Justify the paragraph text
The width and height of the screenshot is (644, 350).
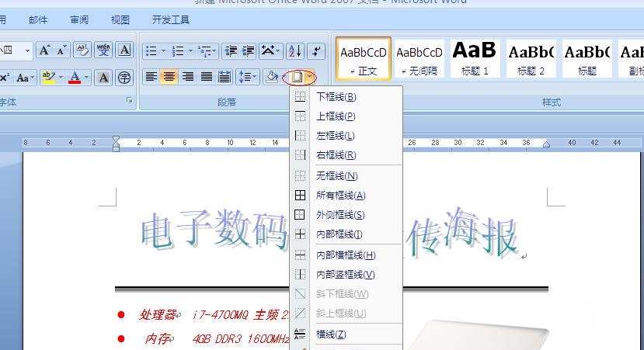[206, 77]
